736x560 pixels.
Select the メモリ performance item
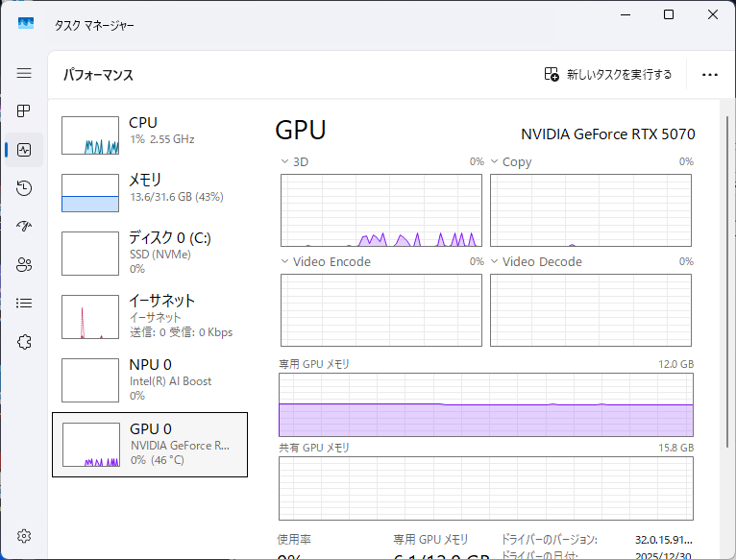point(150,193)
